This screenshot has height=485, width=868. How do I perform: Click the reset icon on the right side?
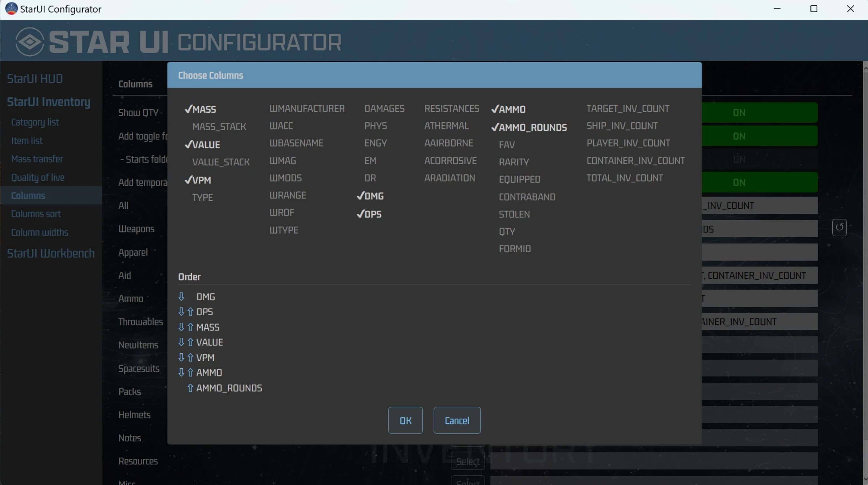tap(839, 228)
